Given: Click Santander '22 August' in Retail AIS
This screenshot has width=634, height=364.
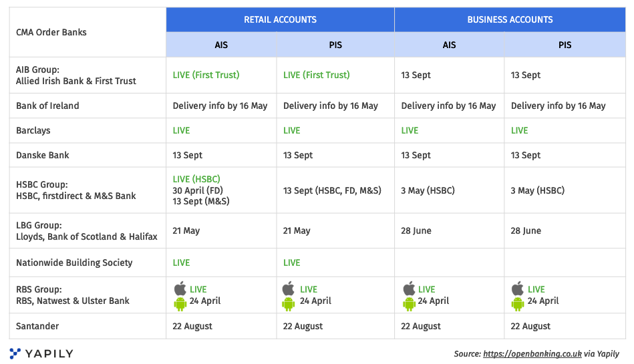Looking at the screenshot, I should pos(192,327).
